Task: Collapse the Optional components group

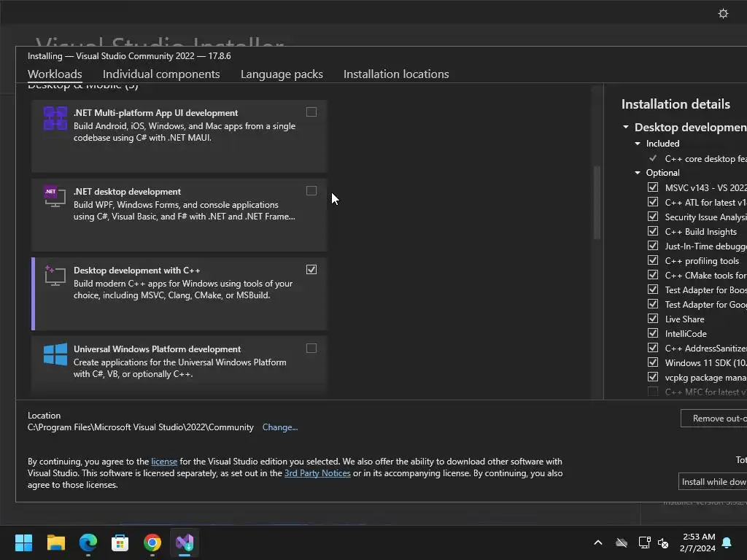Action: point(638,172)
